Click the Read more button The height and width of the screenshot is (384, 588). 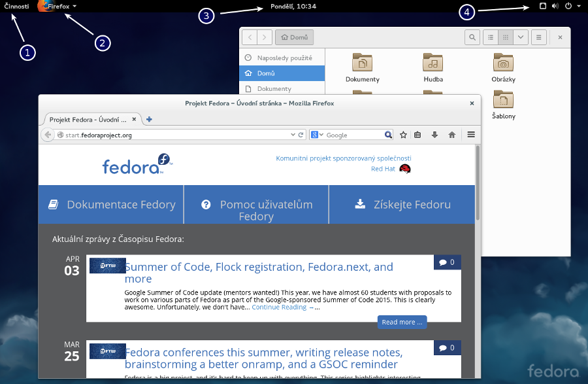(x=402, y=322)
